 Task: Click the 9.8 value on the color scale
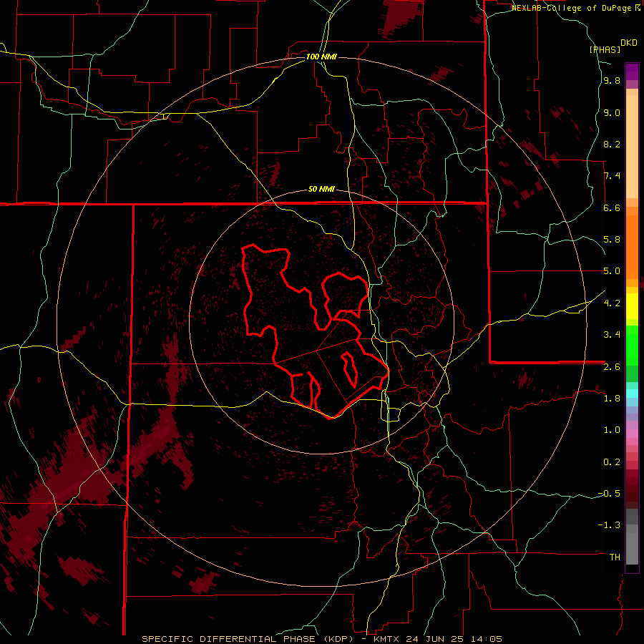(x=612, y=81)
